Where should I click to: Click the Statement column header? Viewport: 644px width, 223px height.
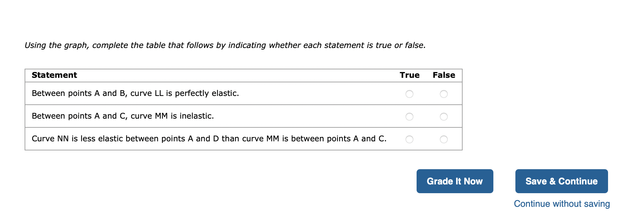pos(54,75)
